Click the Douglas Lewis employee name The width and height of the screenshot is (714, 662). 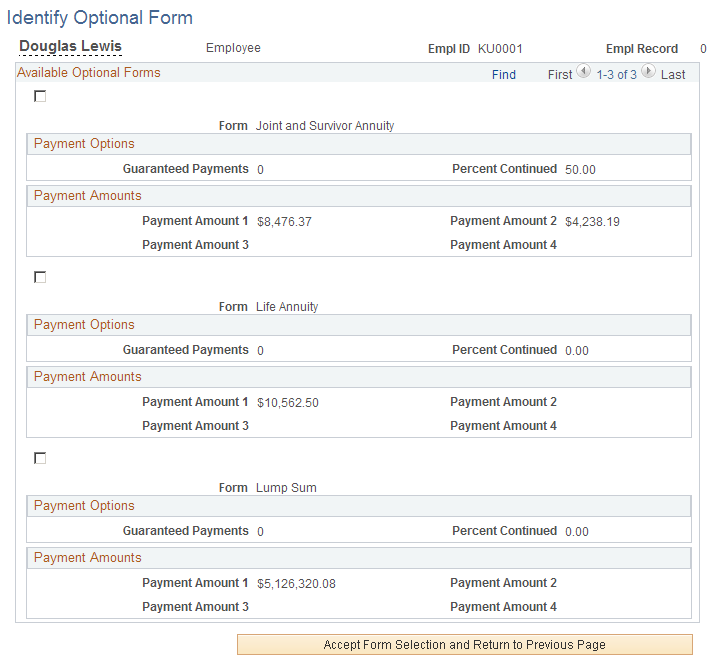(71, 46)
